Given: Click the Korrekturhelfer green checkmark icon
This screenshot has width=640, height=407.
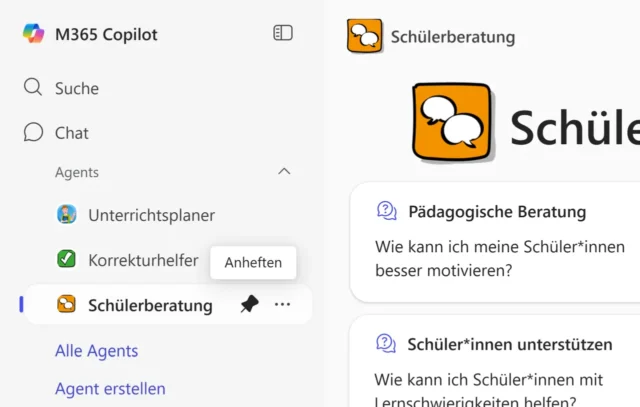Looking at the screenshot, I should point(67,259).
